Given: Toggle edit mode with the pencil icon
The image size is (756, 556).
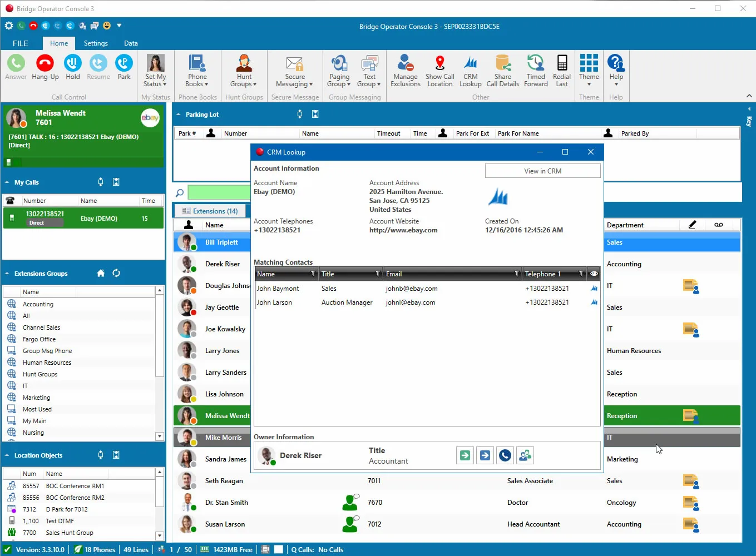Looking at the screenshot, I should click(x=692, y=225).
